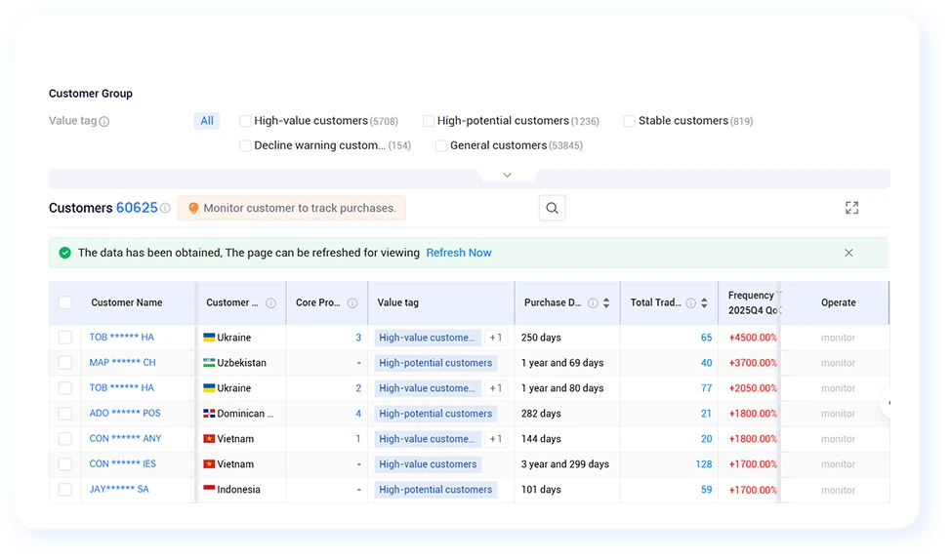Sort by Total Trad... column arrows
Screen dimensions: 951x560
[704, 303]
